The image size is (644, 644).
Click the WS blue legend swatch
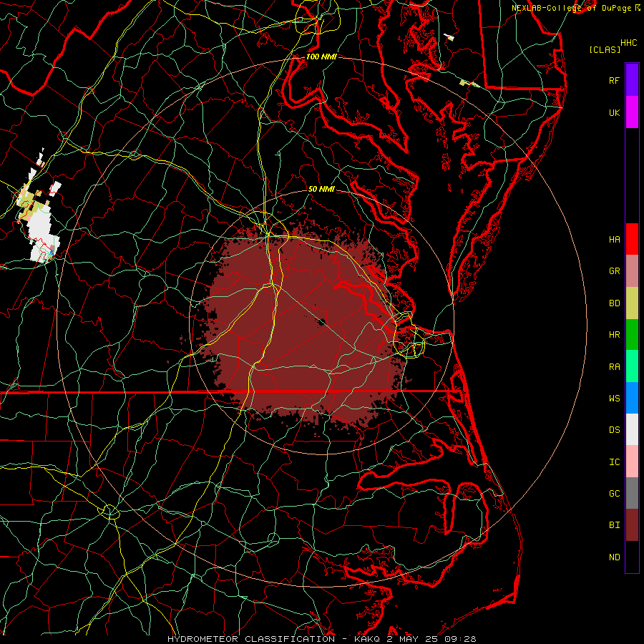tap(632, 398)
